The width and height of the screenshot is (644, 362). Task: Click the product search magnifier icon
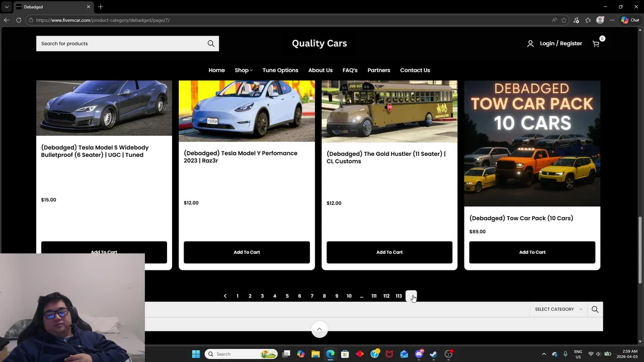[211, 44]
